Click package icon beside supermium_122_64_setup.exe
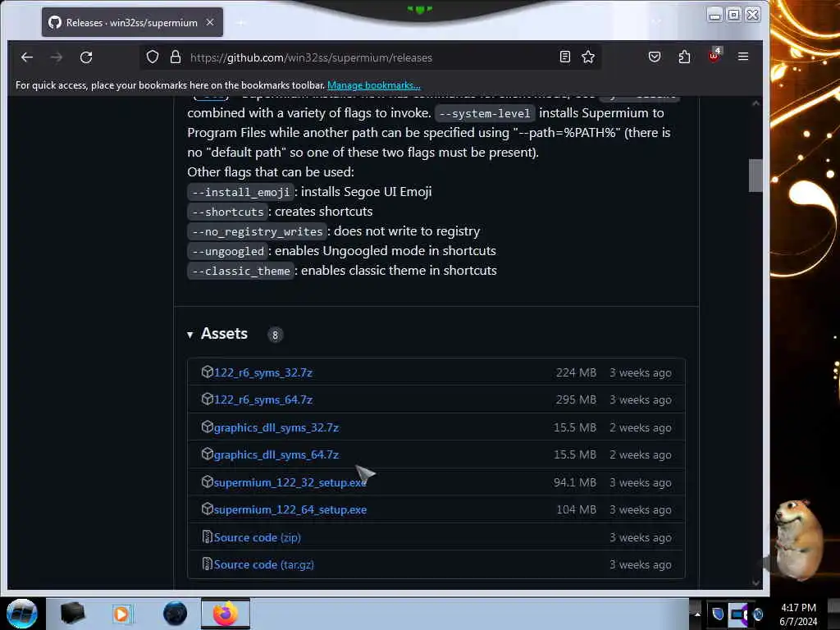The image size is (840, 630). (x=208, y=509)
